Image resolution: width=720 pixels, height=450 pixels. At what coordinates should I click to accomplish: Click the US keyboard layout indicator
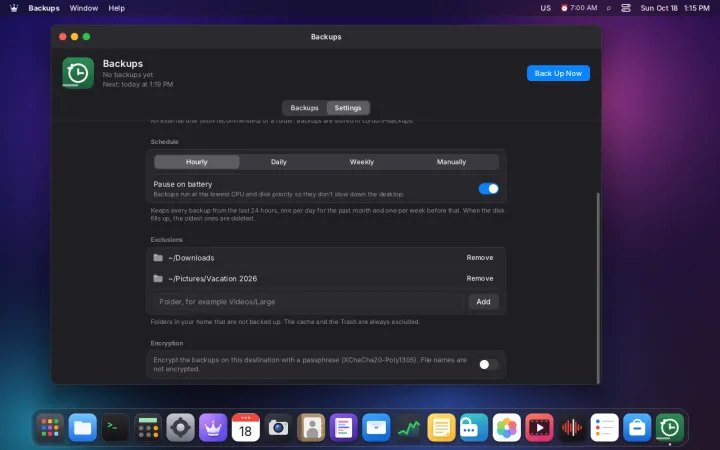coord(546,8)
